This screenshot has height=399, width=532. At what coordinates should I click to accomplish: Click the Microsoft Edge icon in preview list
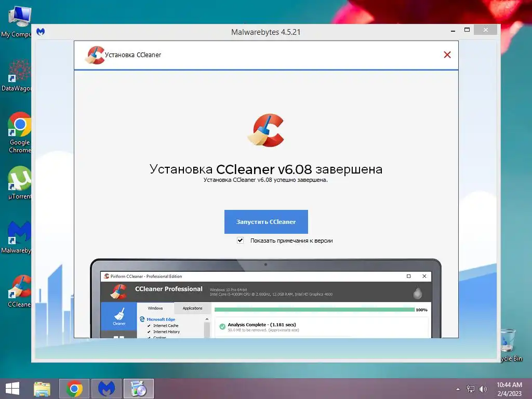click(x=142, y=320)
